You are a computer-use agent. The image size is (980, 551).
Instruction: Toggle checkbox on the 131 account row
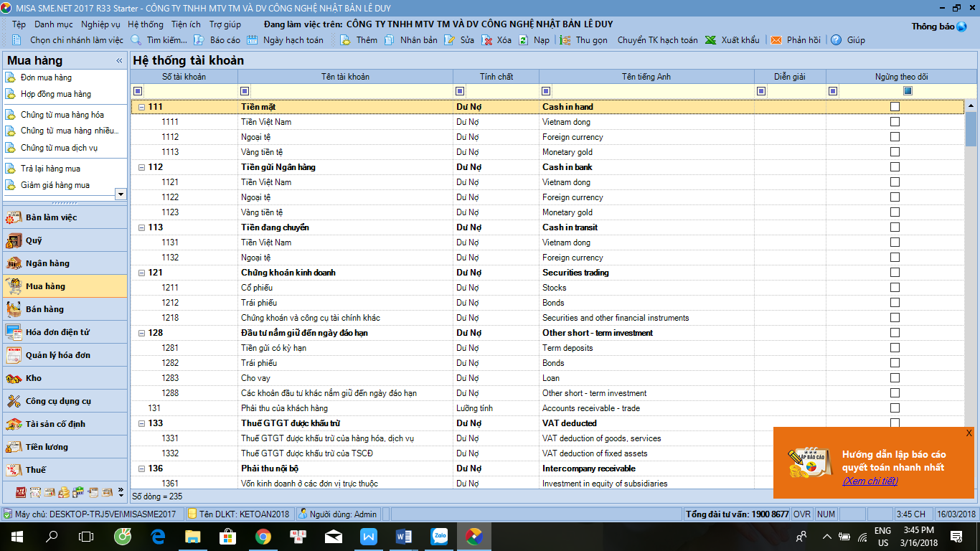tap(895, 408)
